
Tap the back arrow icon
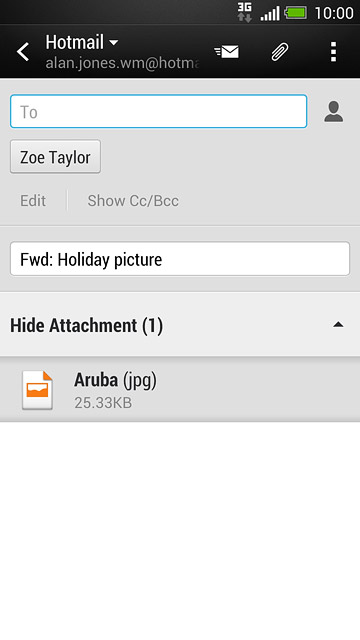23,52
